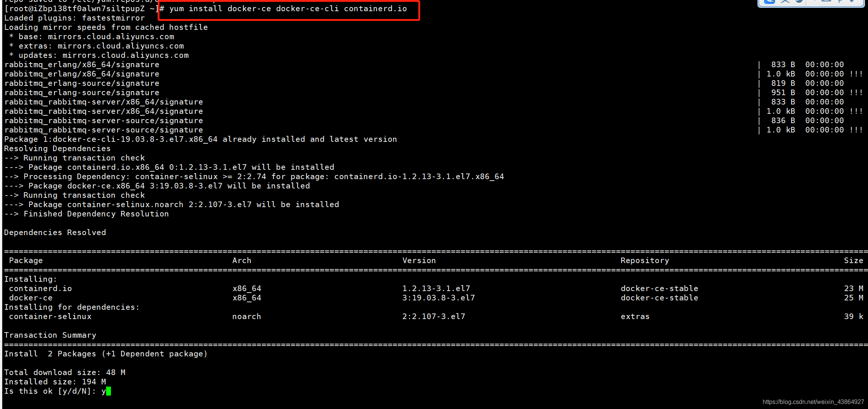Click the 'Is this ok [y/d/N]' prompt
Viewport: 868px width, 409px height.
[x=50, y=391]
